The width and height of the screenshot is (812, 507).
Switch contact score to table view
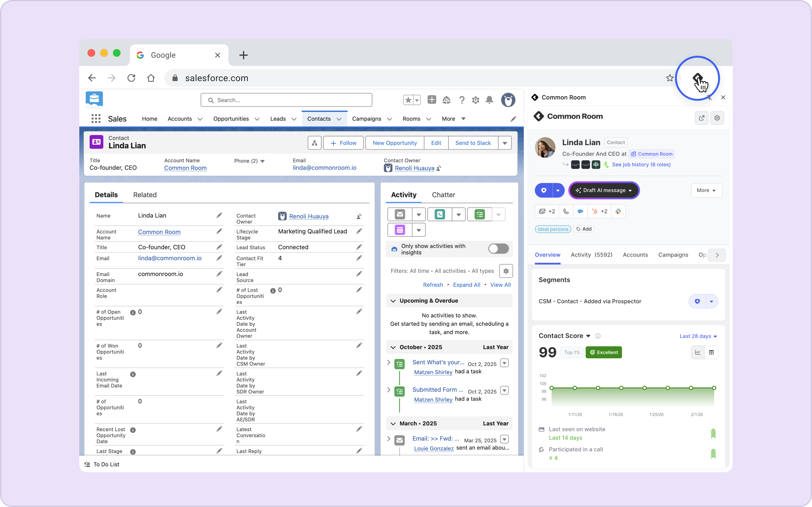[711, 352]
